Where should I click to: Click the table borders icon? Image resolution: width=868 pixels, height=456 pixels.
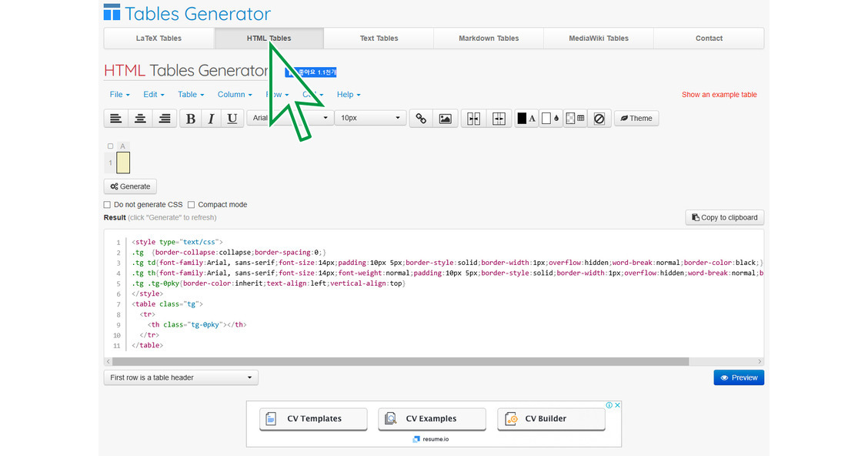[x=575, y=119]
